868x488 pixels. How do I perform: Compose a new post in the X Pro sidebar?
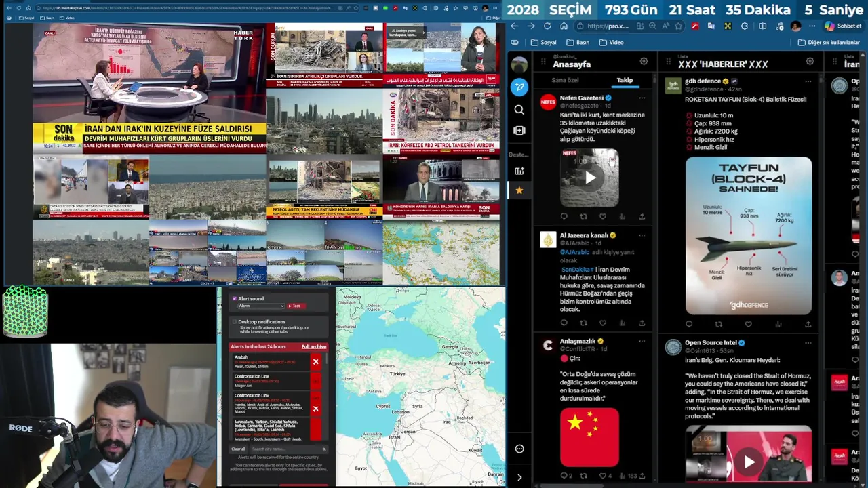519,87
